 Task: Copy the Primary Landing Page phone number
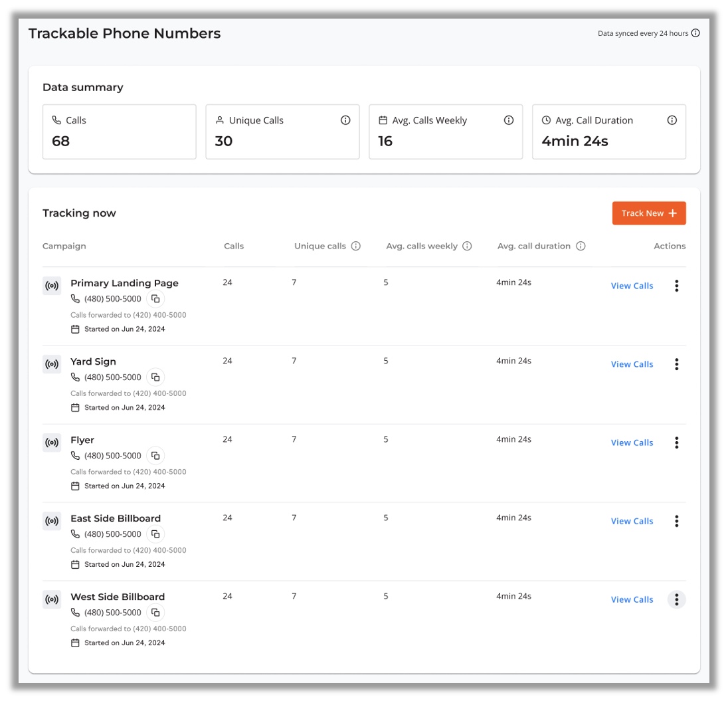[155, 299]
